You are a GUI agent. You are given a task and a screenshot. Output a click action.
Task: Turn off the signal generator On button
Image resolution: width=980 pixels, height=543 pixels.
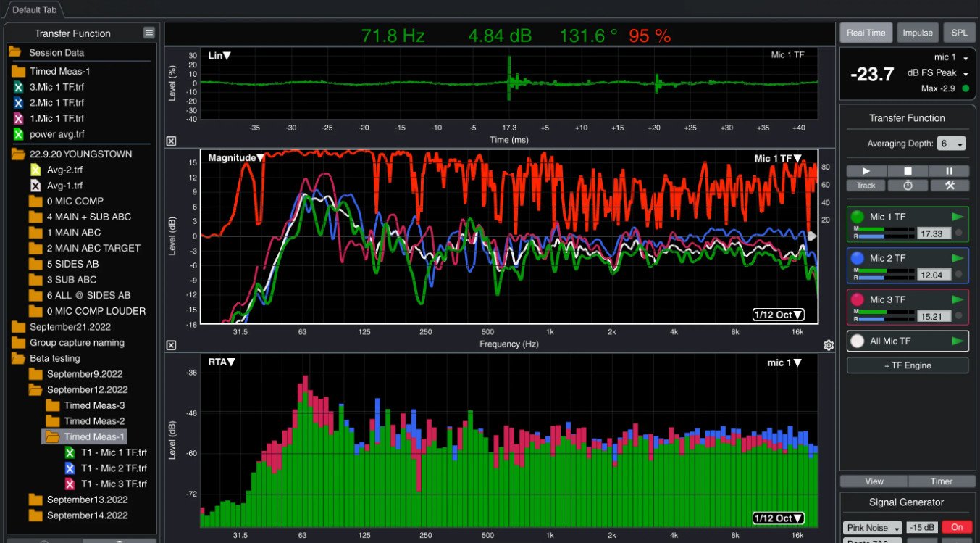[957, 527]
